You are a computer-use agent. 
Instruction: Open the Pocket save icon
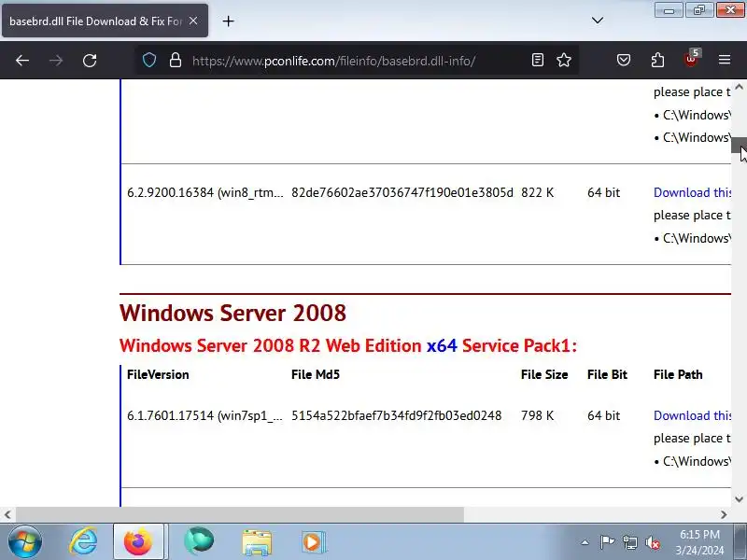pyautogui.click(x=624, y=60)
